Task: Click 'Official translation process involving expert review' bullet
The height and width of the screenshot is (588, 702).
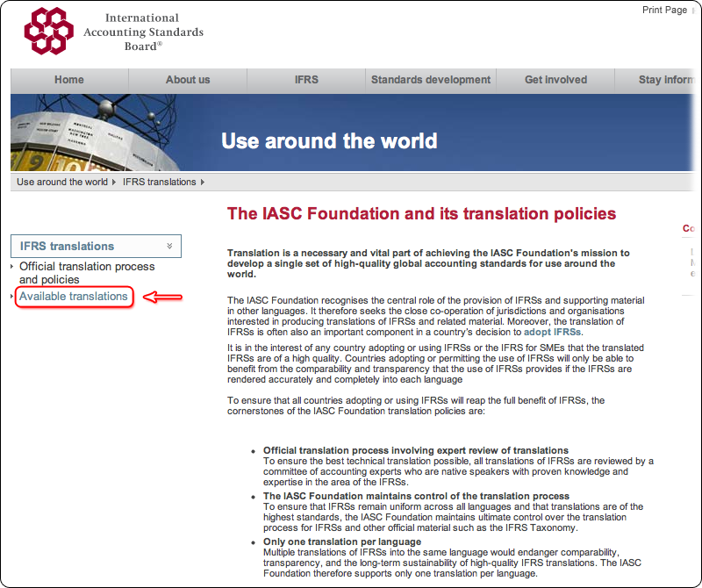Action: [415, 450]
